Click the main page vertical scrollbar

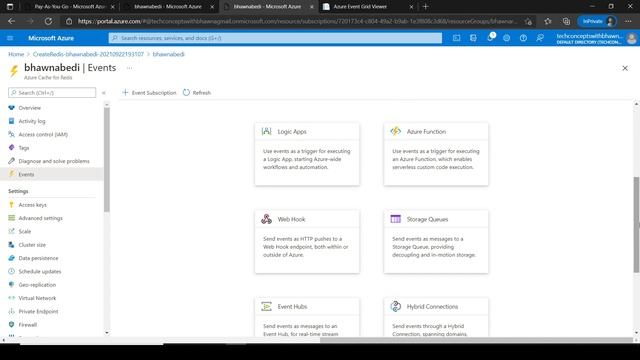click(x=636, y=224)
